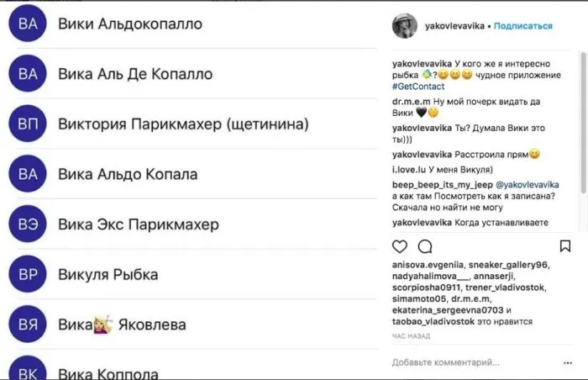The height and width of the screenshot is (380, 588).
Task: Click the heart like icon
Action: point(400,246)
